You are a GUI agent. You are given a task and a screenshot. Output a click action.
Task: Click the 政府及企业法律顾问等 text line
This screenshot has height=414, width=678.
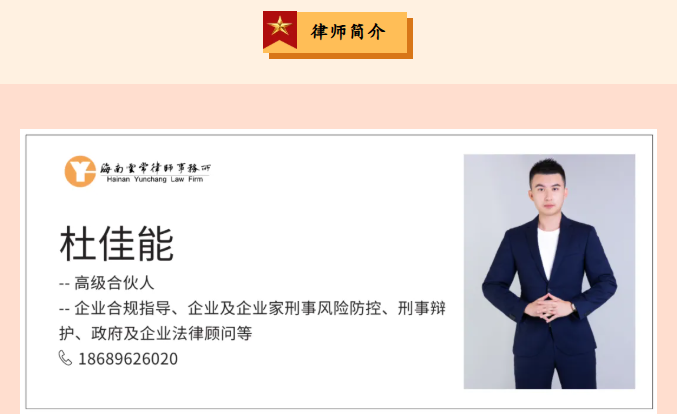(x=155, y=334)
